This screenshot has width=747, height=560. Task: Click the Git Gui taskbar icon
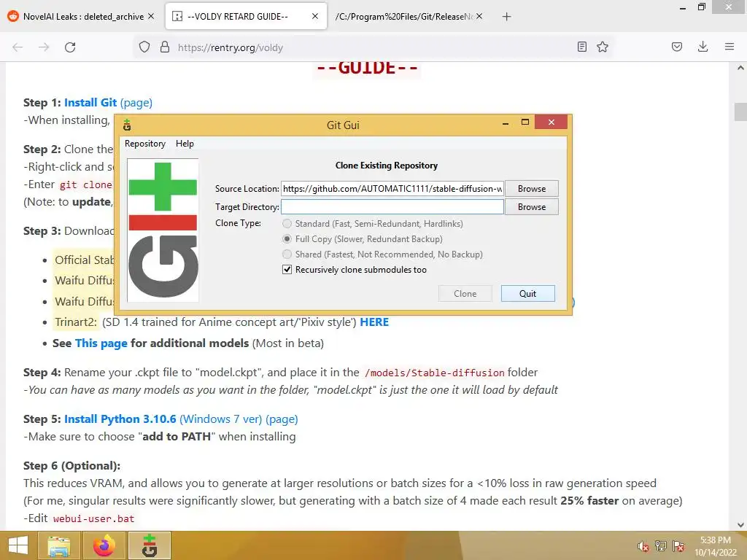[x=150, y=545]
